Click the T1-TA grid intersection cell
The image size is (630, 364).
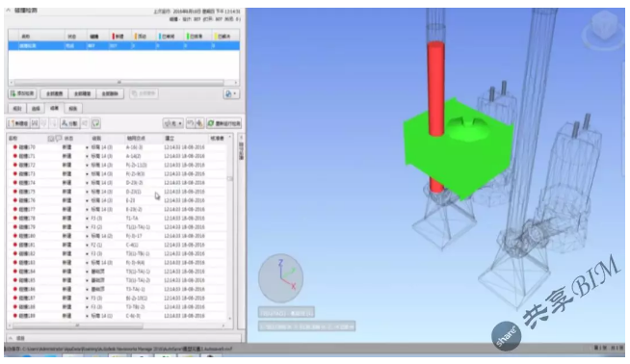(132, 219)
